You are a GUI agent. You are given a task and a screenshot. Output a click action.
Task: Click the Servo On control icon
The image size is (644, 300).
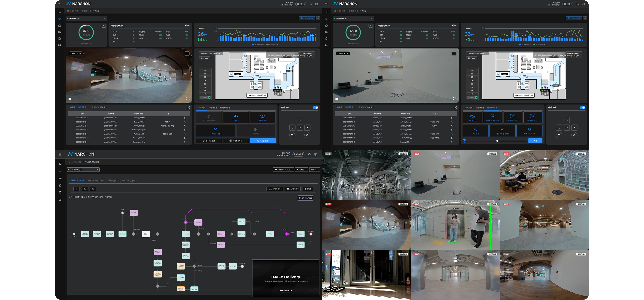point(472,116)
